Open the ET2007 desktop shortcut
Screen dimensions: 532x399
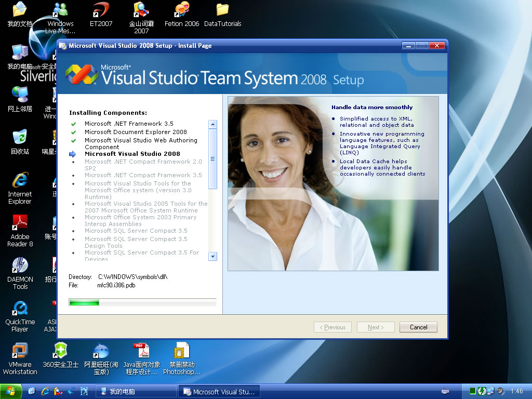[x=101, y=11]
